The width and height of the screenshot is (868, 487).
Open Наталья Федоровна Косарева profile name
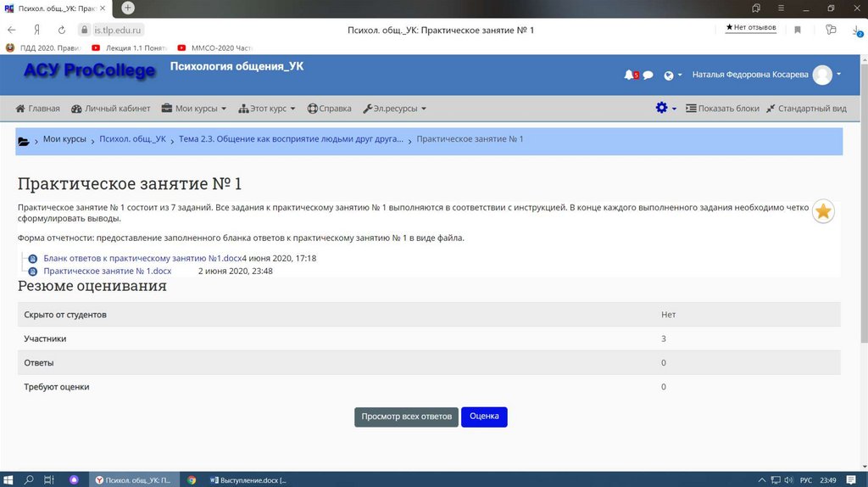pyautogui.click(x=750, y=75)
